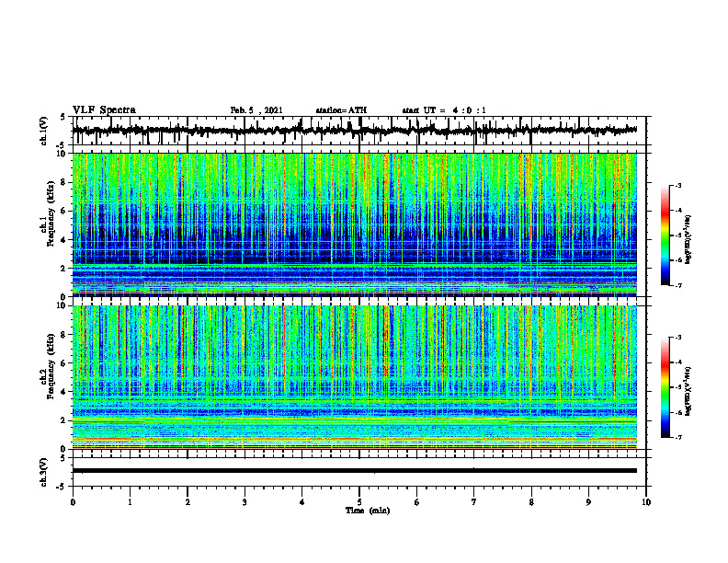Viewport: 728px width, 563px height.
Task: Click inside the ch.2 spectrogram panel
Action: click(x=355, y=377)
